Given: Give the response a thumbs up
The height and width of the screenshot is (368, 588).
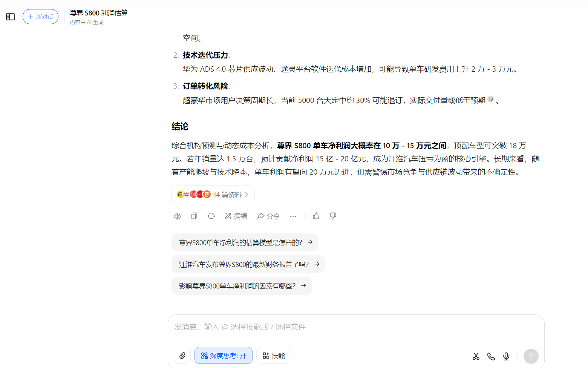Looking at the screenshot, I should point(316,216).
